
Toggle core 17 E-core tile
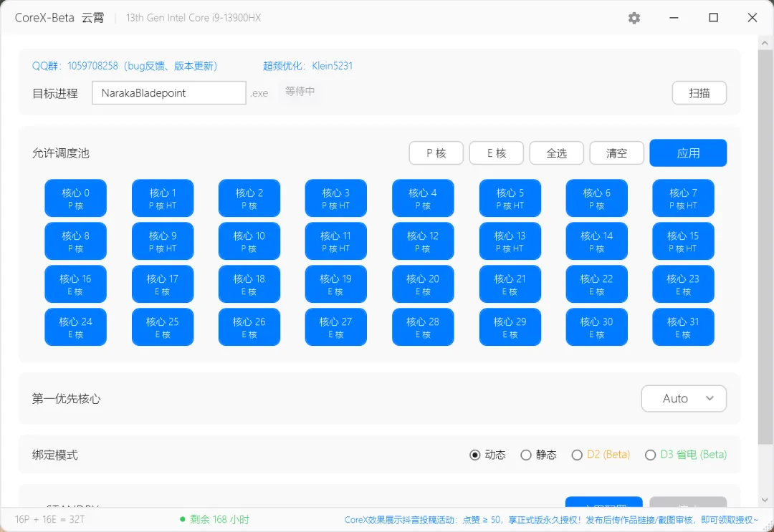coord(163,284)
